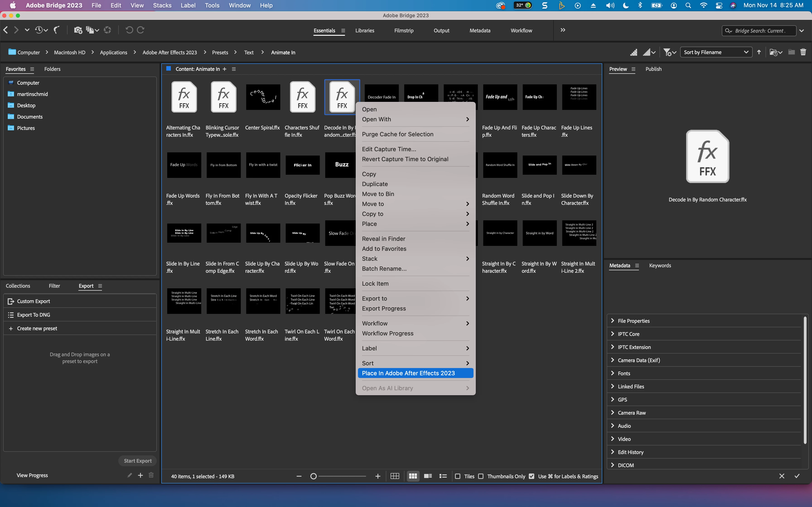Click the delete item trash icon in path bar
Image resolution: width=812 pixels, height=507 pixels.
coord(803,52)
